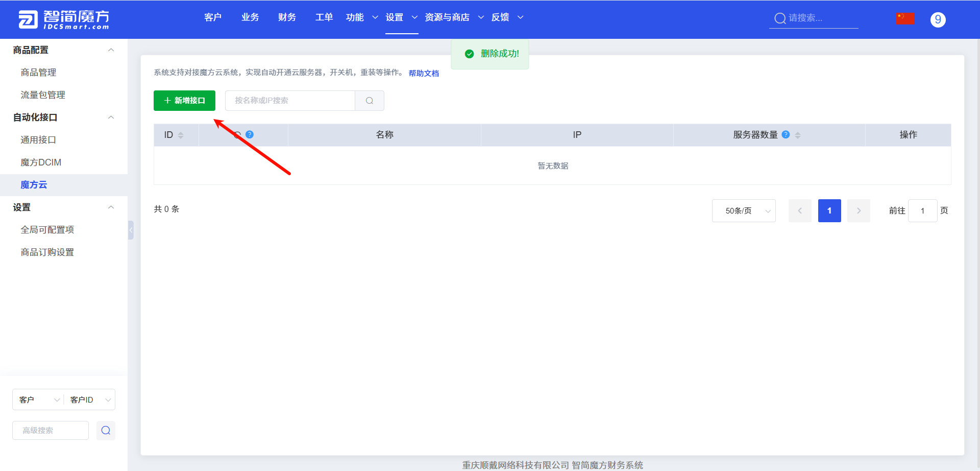The width and height of the screenshot is (980, 471).
Task: Click the next page arrow in pagination
Action: [859, 210]
